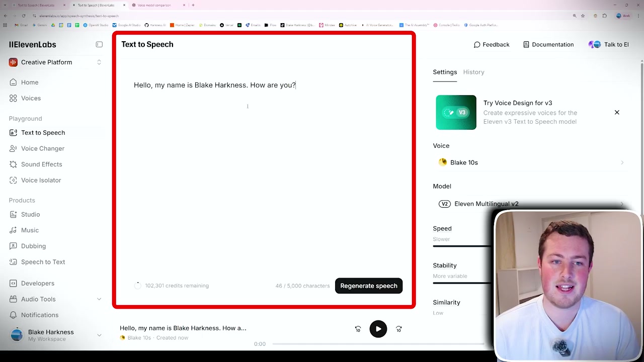Click inside the speech text input area
Image resolution: width=644 pixels, height=362 pixels.
[x=264, y=171]
